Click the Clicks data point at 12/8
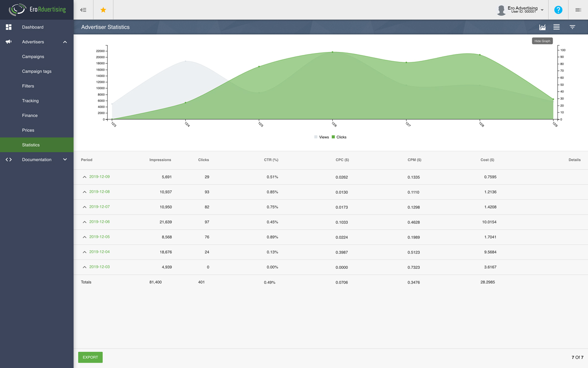This screenshot has width=588, height=368. pos(480,55)
